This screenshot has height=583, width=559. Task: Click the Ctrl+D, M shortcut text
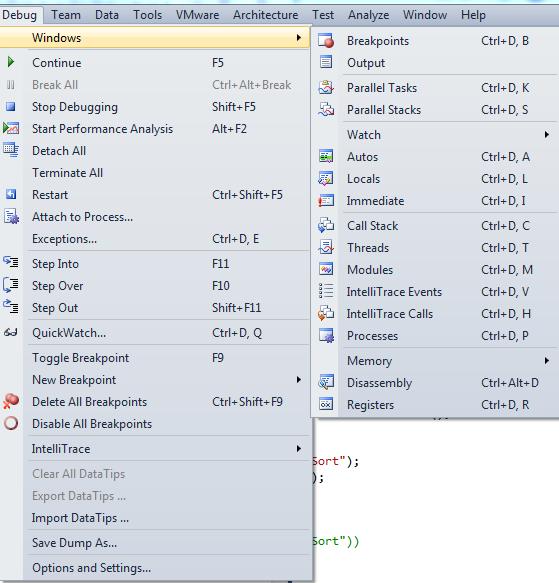pos(507,270)
